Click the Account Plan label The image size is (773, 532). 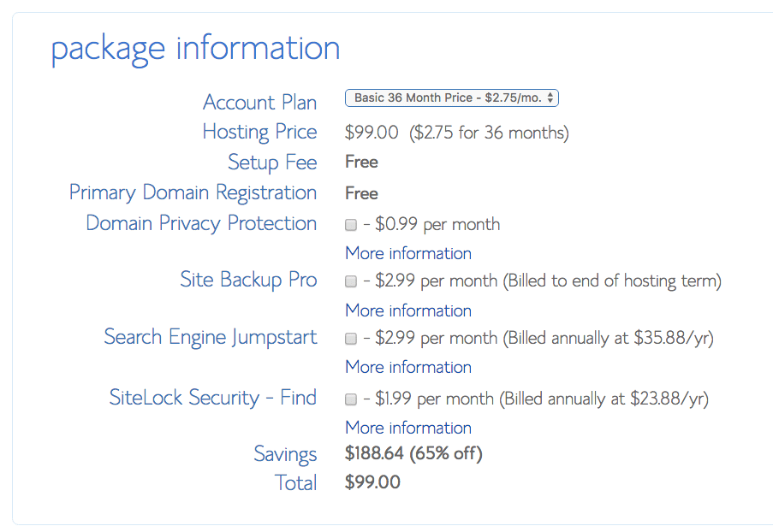tap(259, 103)
